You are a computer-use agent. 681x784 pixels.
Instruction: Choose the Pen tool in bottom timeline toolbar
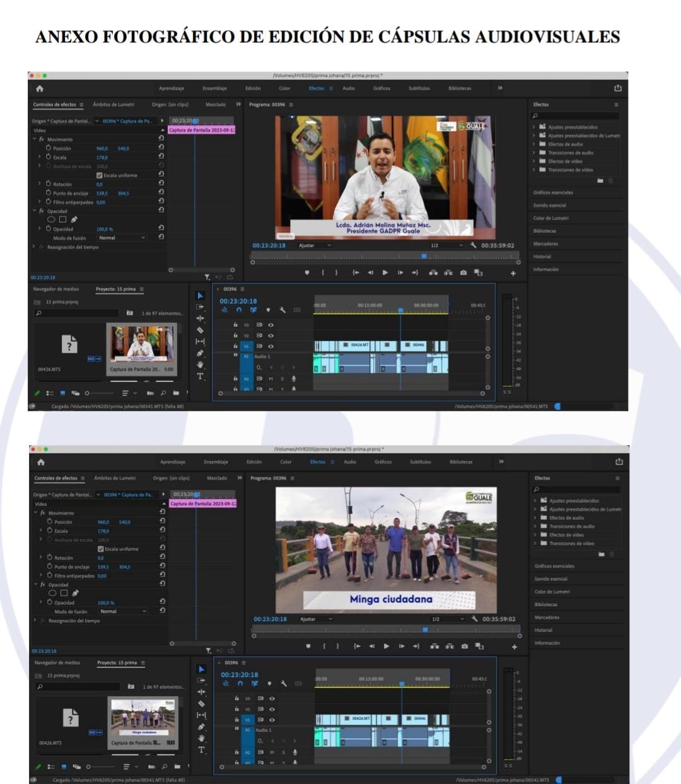click(x=201, y=727)
